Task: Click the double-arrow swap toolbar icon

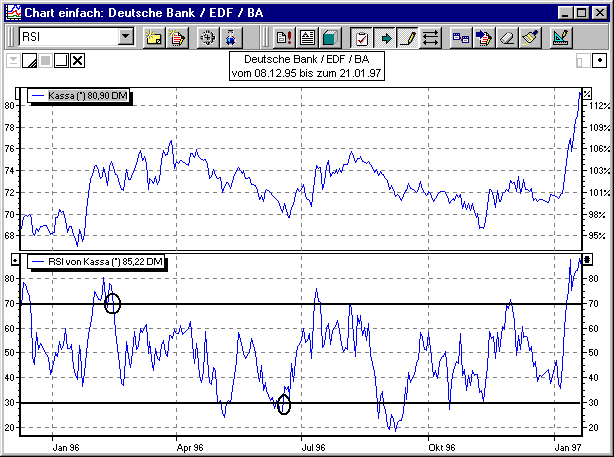Action: coord(431,38)
